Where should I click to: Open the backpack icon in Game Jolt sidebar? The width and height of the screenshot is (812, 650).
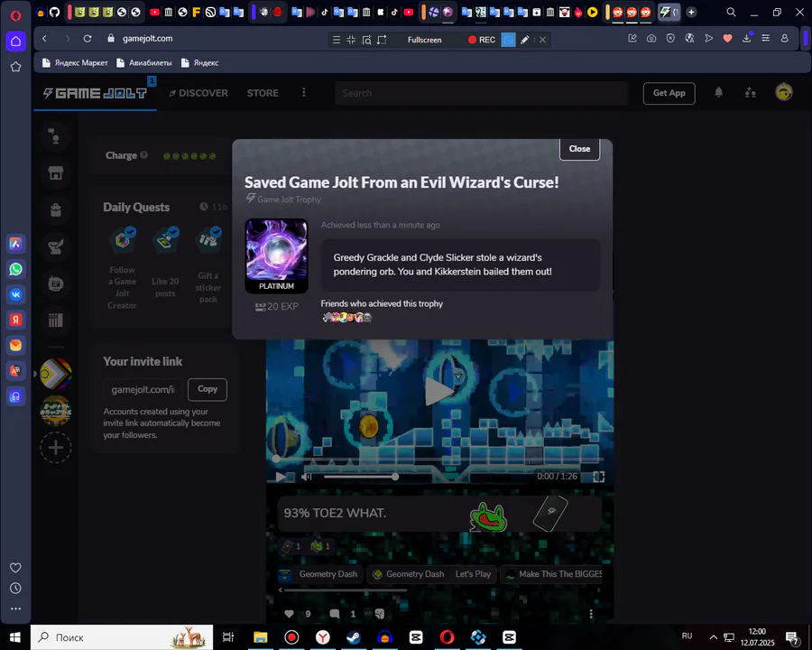click(56, 210)
